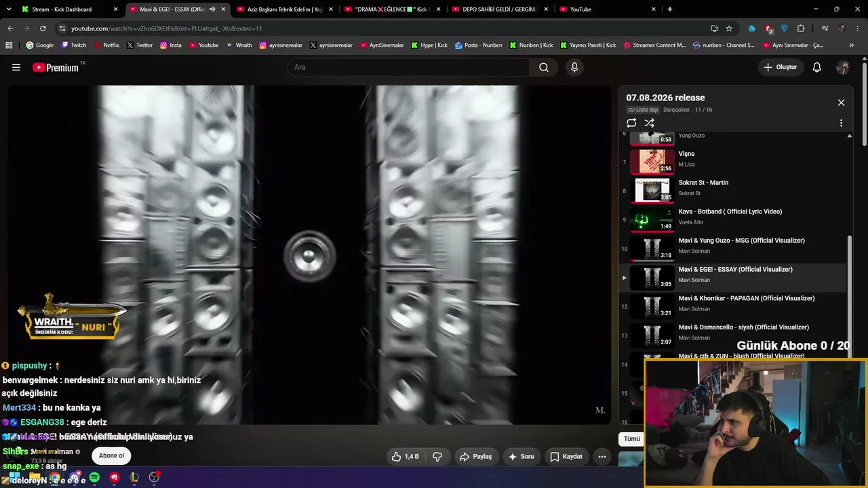Open the browser extensions puzzle icon

[x=801, y=28]
